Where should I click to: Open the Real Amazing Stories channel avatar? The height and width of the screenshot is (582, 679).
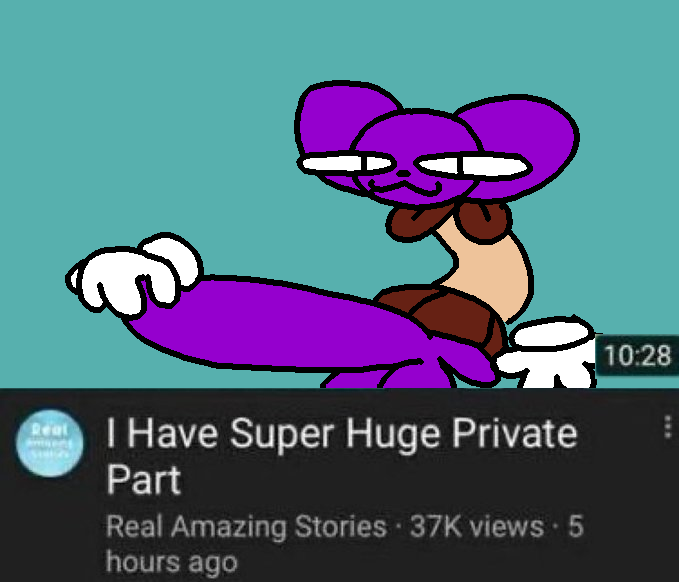49,443
